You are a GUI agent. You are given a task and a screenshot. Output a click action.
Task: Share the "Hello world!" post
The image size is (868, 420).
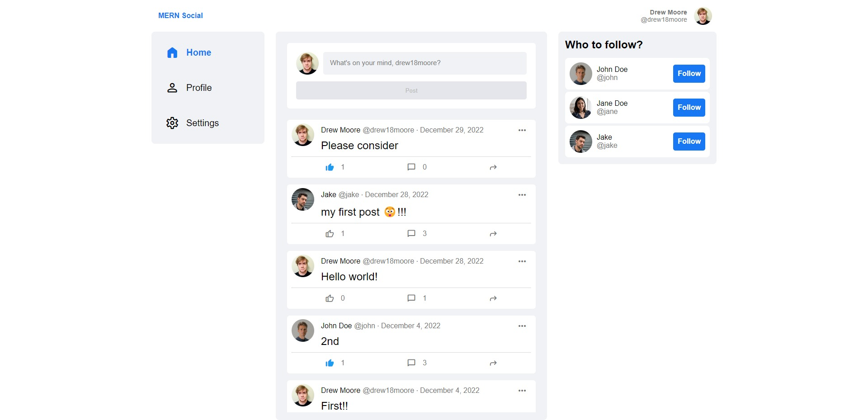coord(493,298)
